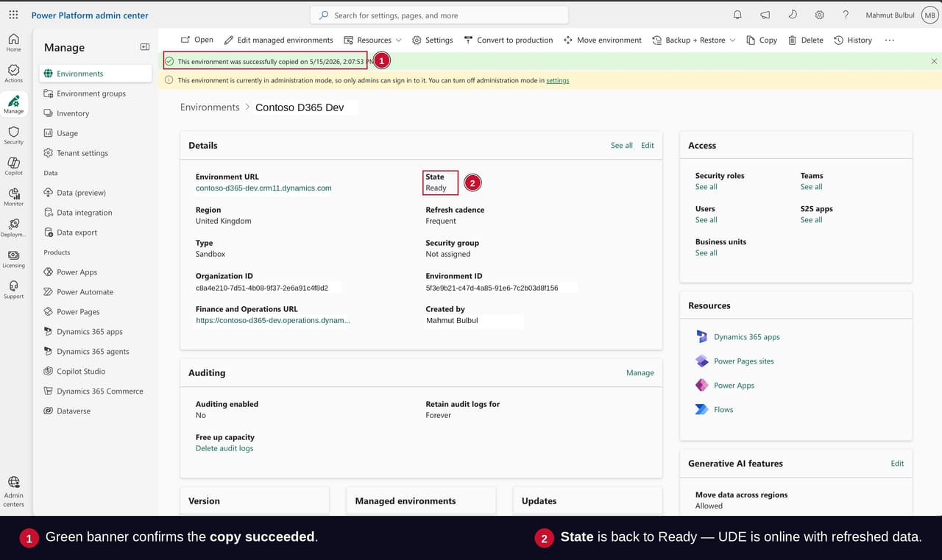942x560 pixels.
Task: Select Dynamics 365 Commerce menu item
Action: coord(96,391)
